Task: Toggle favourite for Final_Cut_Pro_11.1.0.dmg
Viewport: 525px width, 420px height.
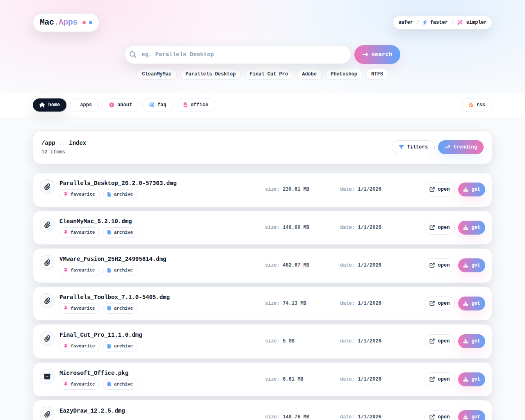Action: [79, 346]
